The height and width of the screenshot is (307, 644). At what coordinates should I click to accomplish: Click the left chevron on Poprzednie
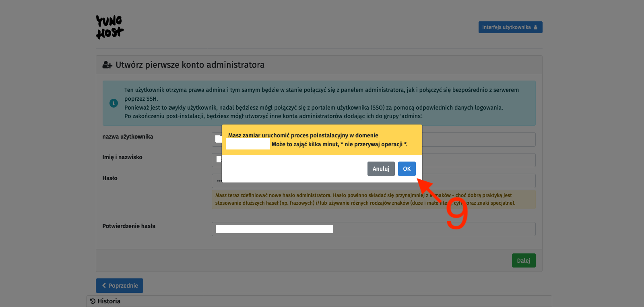(x=104, y=286)
